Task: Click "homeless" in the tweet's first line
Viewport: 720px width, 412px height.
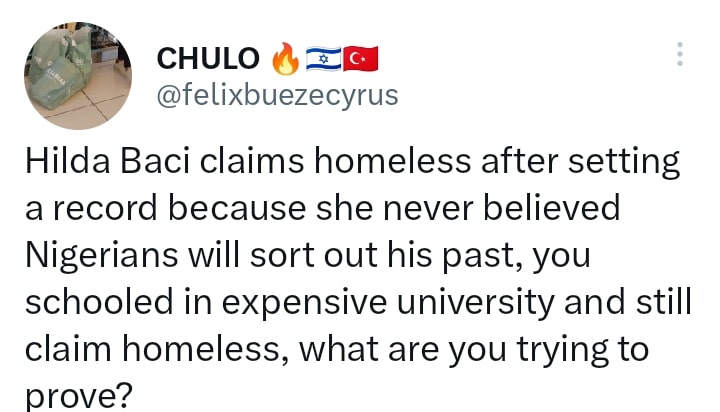Action: pyautogui.click(x=393, y=161)
